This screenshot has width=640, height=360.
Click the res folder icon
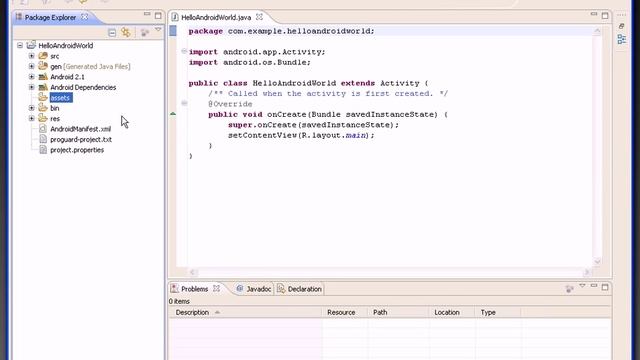[x=43, y=118]
